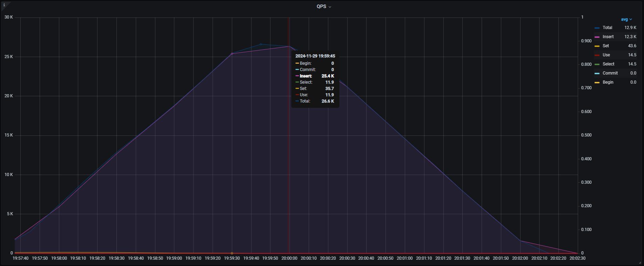Change color of Begin series swatch
644x266 pixels.
pos(597,83)
